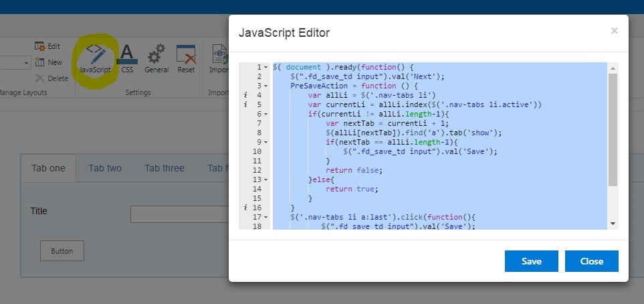644x304 pixels.
Task: Click line number 10 in gutter
Action: [257, 151]
